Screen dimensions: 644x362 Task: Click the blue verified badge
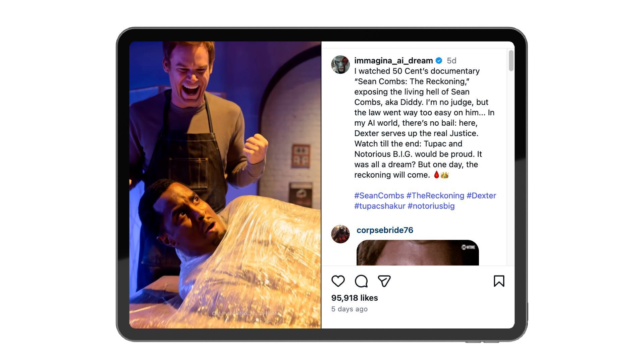439,61
